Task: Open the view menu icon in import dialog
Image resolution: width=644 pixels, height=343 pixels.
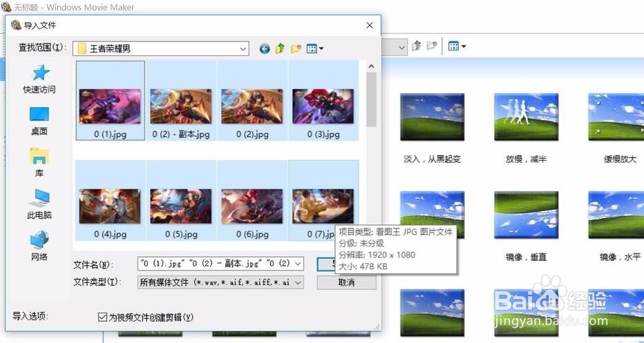Action: coord(315,48)
